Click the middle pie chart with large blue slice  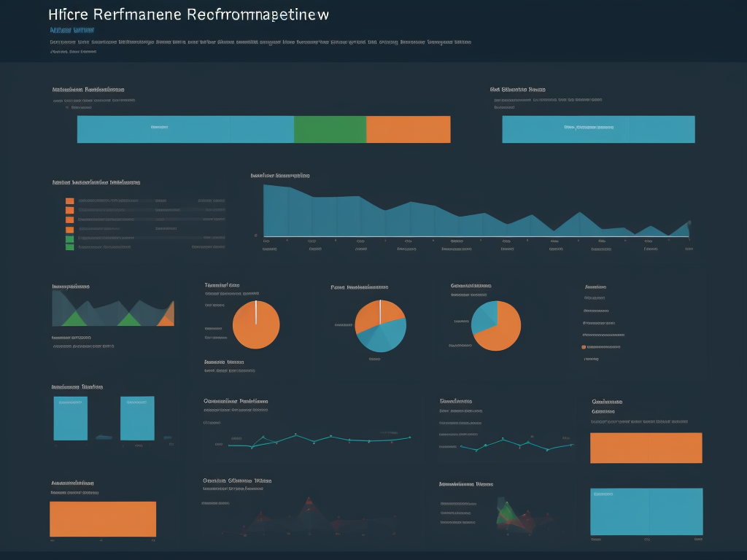(x=380, y=326)
